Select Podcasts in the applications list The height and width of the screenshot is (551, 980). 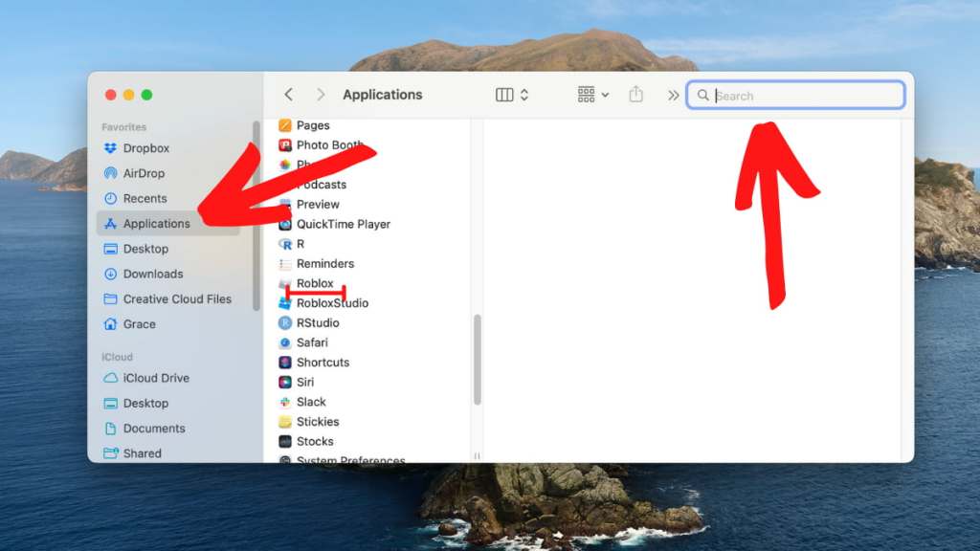pos(322,185)
